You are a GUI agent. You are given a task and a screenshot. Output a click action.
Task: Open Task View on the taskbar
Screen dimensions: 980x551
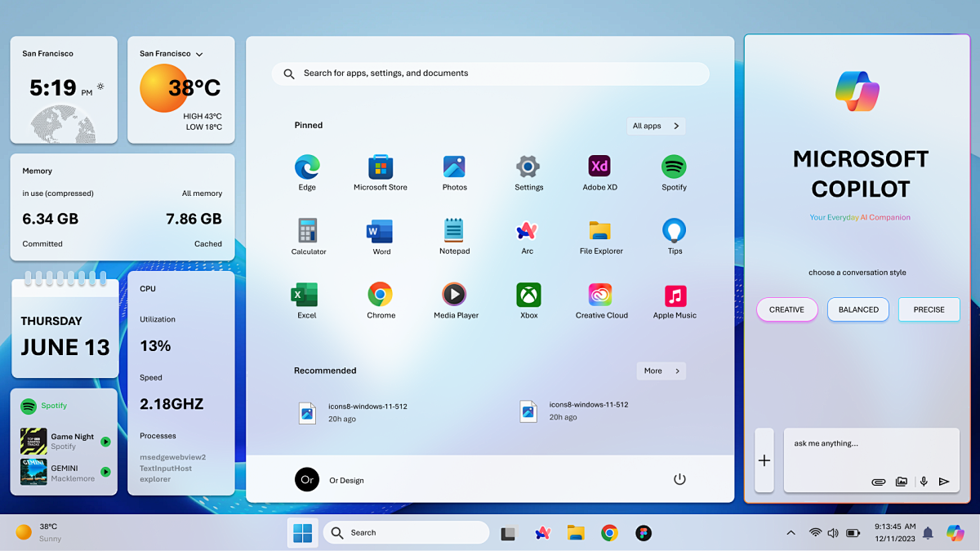point(508,534)
